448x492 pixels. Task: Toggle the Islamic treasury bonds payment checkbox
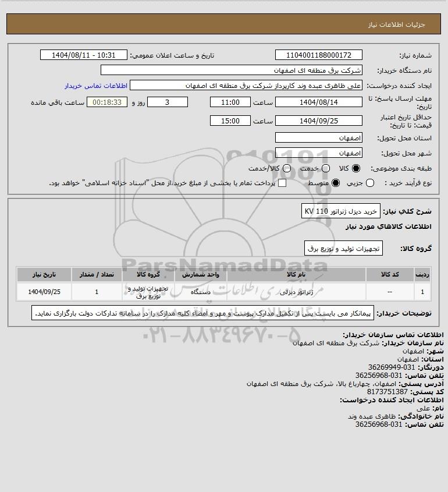[282, 183]
